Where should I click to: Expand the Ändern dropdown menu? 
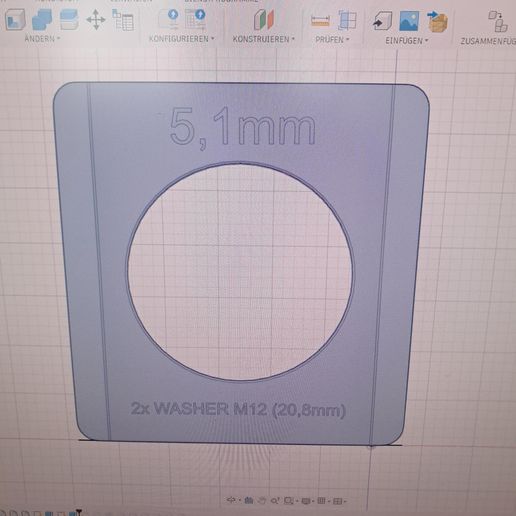coord(42,39)
